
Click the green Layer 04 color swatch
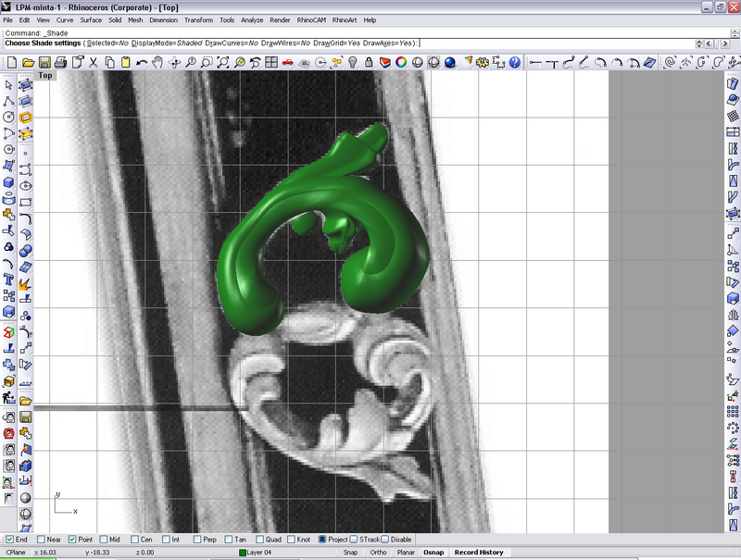(242, 553)
